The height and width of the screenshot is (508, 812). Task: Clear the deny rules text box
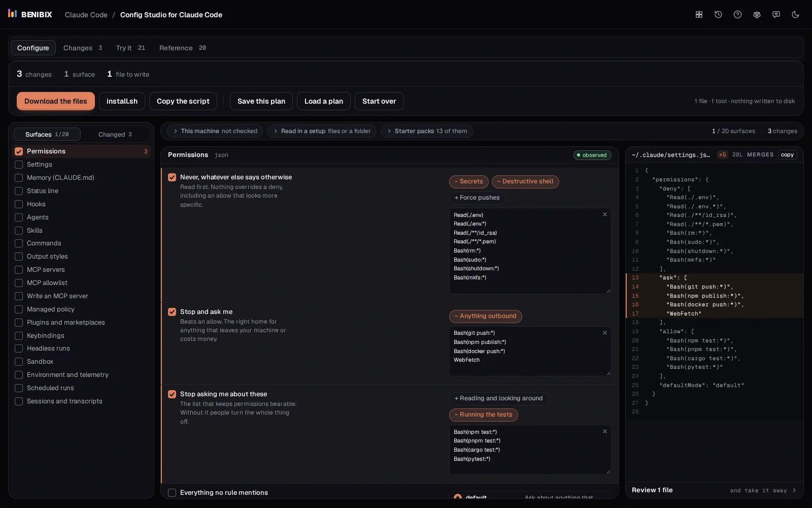click(x=604, y=214)
